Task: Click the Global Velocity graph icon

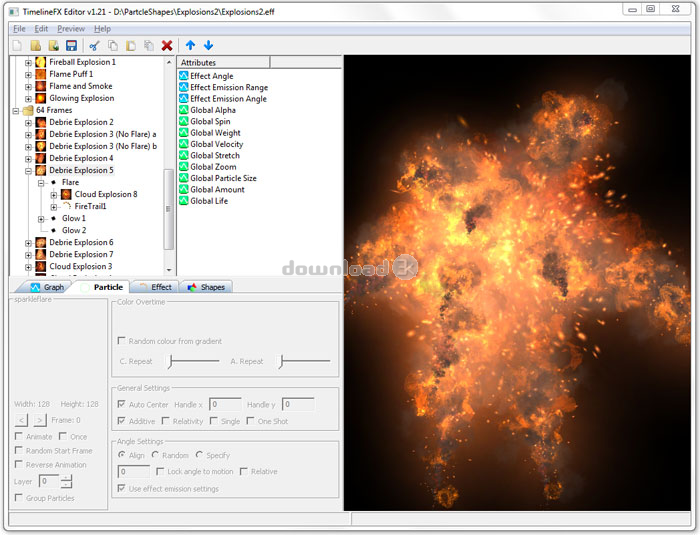Action: coord(183,144)
